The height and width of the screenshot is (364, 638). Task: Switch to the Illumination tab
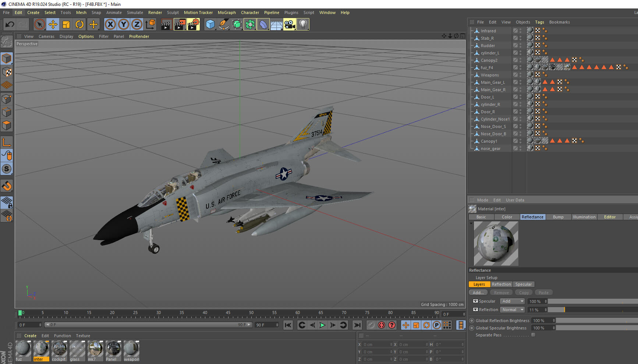584,217
